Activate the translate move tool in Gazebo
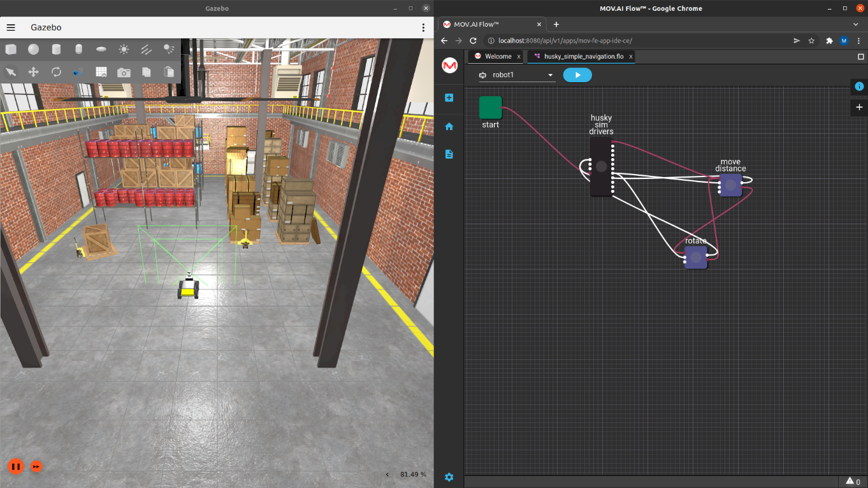Screen dimensions: 868x488 [x=33, y=72]
